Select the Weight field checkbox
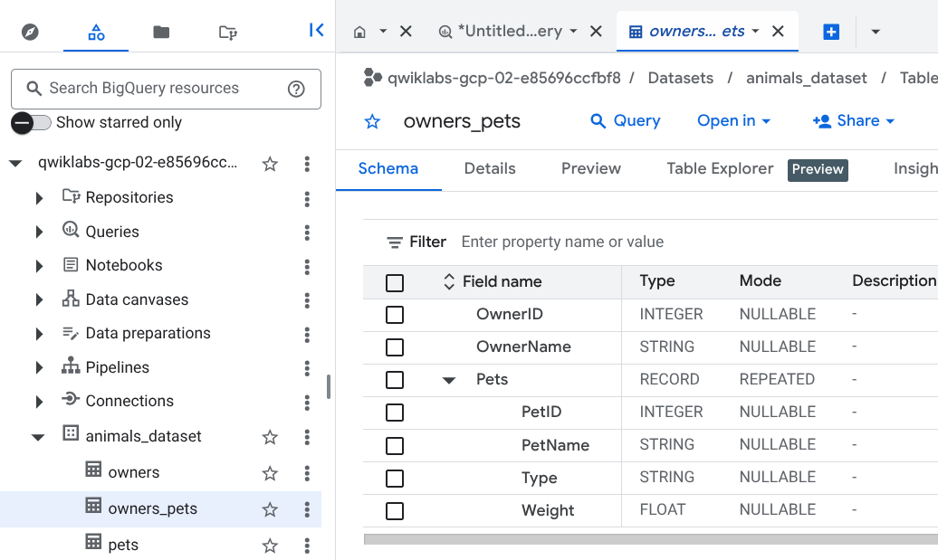The image size is (938, 560). tap(395, 511)
